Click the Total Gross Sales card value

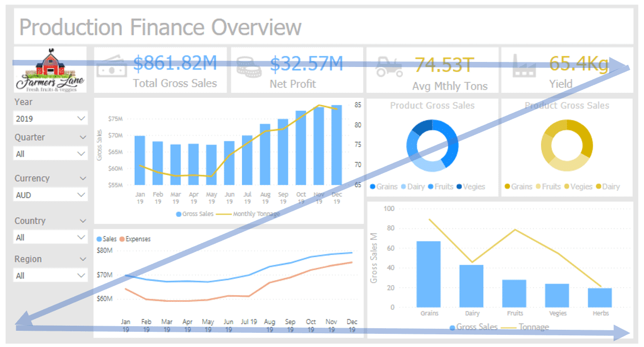[175, 64]
